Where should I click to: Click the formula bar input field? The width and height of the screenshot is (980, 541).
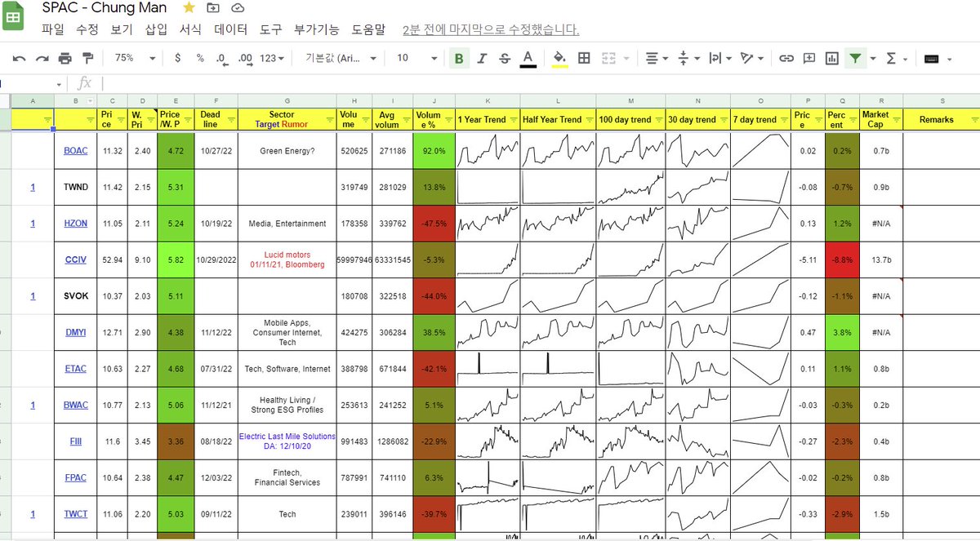(539, 83)
